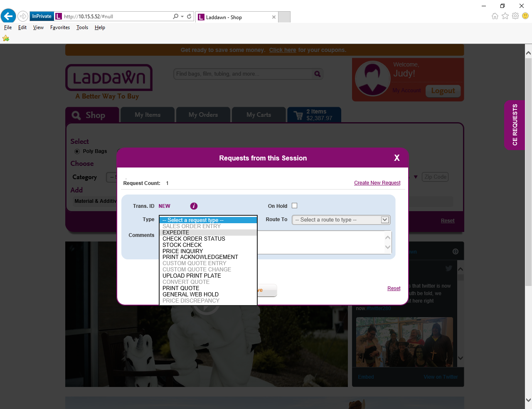This screenshot has height=409, width=532.
Task: Close the Requests from this Session dialog
Action: coord(397,158)
